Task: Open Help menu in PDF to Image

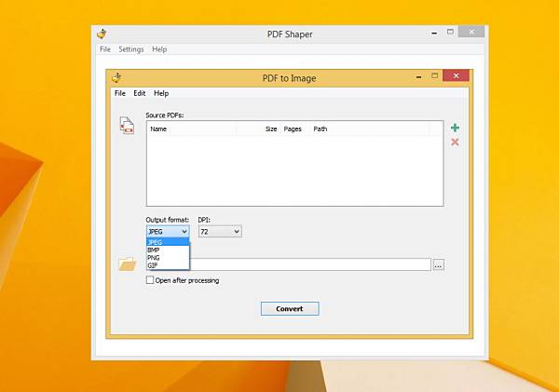Action: 161,93
